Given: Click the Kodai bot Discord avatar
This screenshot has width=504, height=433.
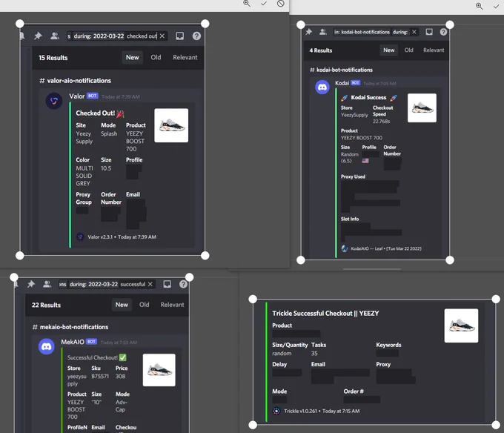Looking at the screenshot, I should 322,87.
